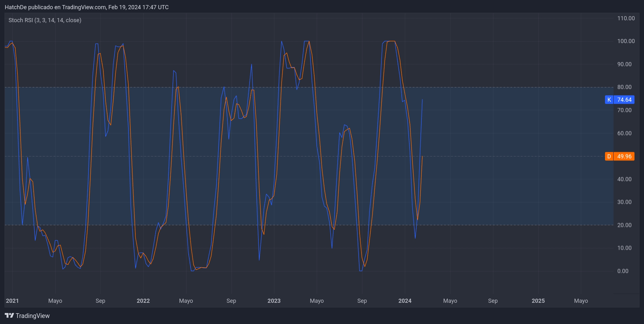Click the 2025 time axis label
The image size is (644, 324).
[x=538, y=301]
